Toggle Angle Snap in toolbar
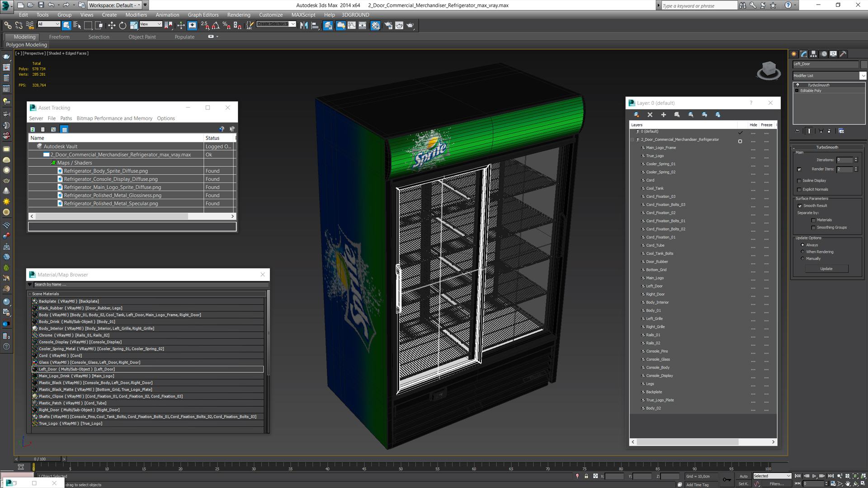 point(216,25)
